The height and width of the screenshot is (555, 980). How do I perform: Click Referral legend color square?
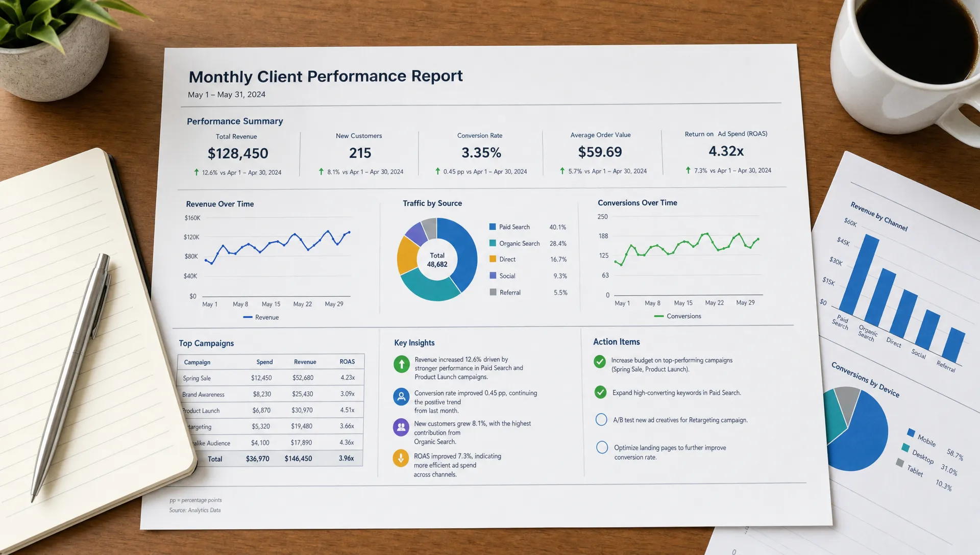tap(493, 292)
